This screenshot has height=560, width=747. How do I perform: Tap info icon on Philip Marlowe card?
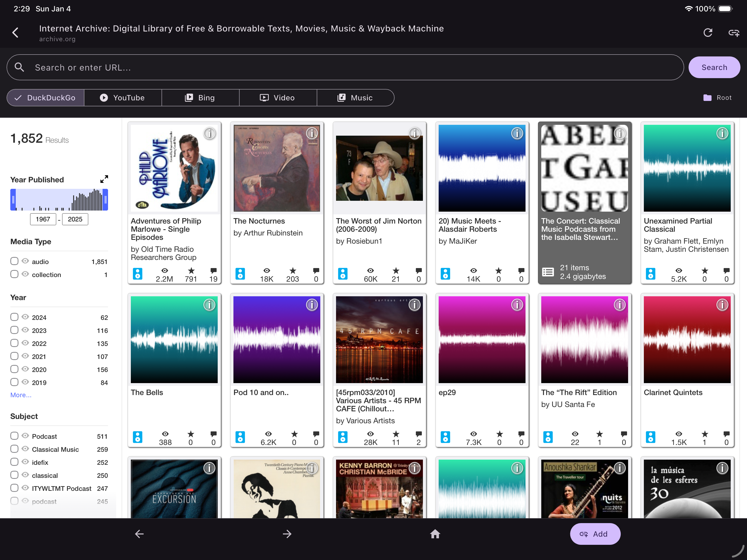click(209, 133)
